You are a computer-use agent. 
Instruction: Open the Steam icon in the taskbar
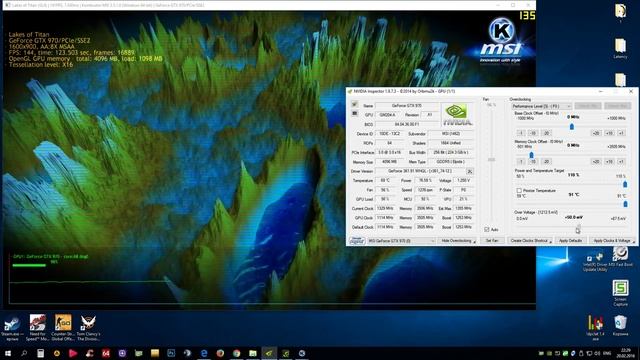pyautogui.click(x=187, y=353)
